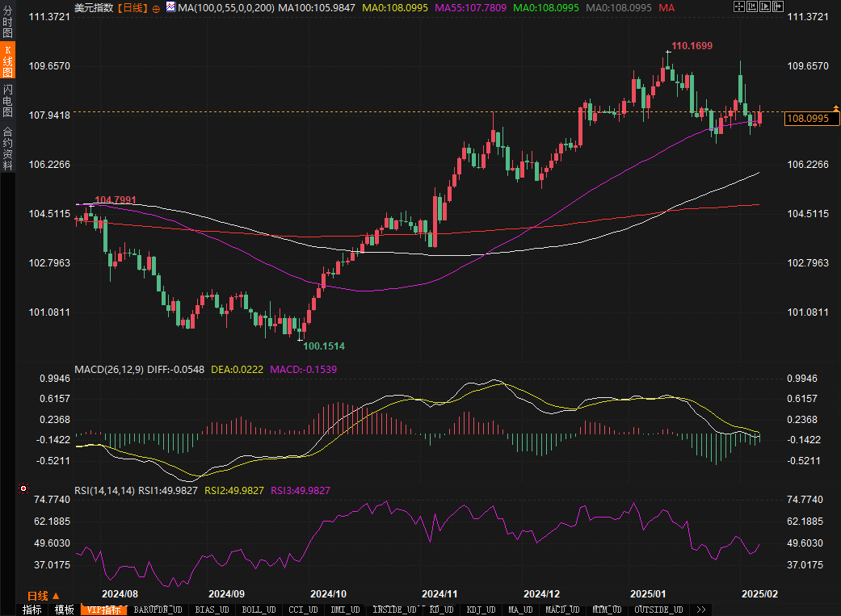This screenshot has height=616, width=841.
Task: Click the fullscreen expand icon at top right
Action: [739, 6]
